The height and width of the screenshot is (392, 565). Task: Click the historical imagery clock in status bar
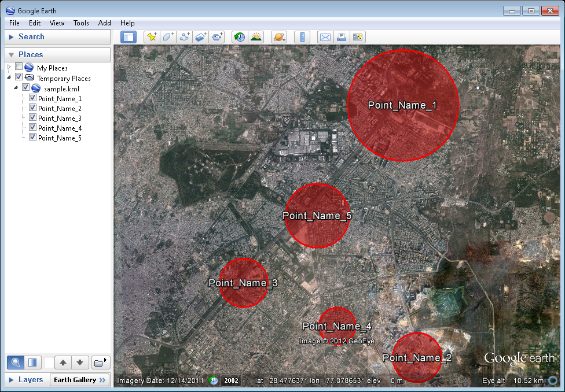[214, 380]
